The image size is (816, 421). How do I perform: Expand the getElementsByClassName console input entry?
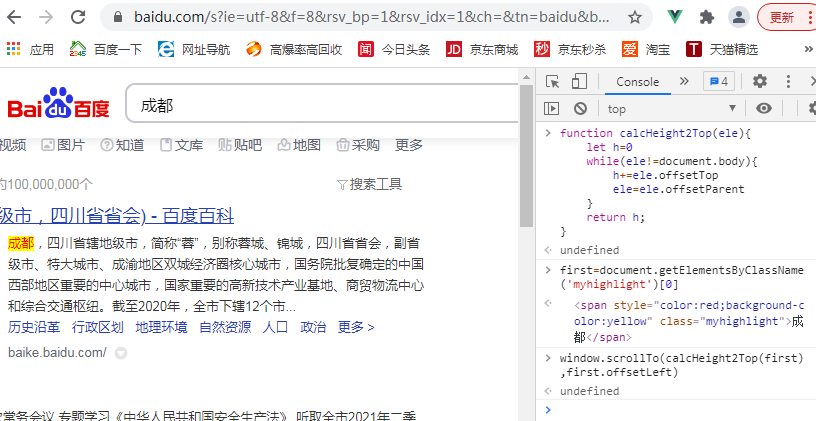pos(547,270)
